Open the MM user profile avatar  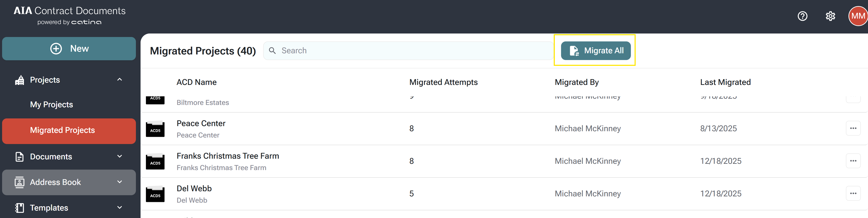(x=858, y=16)
